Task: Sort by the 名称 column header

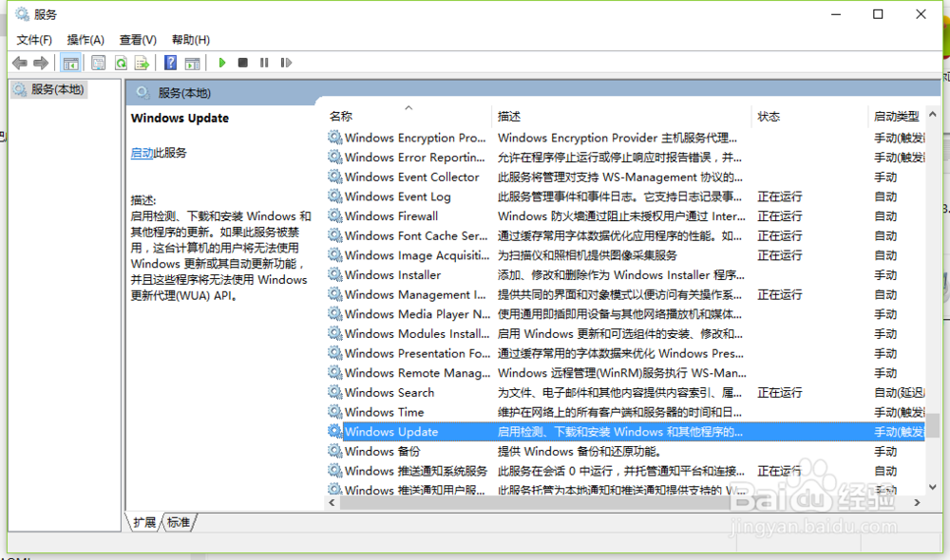Action: 341,116
